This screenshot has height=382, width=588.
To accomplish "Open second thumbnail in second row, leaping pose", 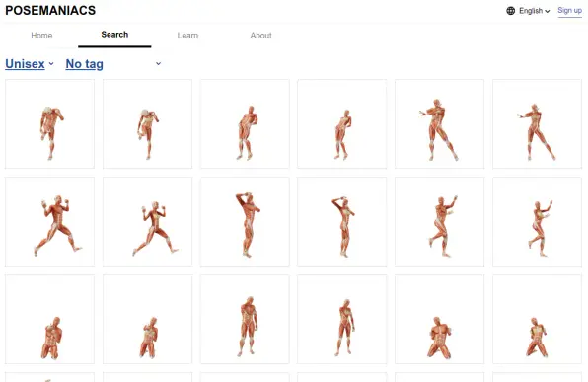I will [147, 221].
